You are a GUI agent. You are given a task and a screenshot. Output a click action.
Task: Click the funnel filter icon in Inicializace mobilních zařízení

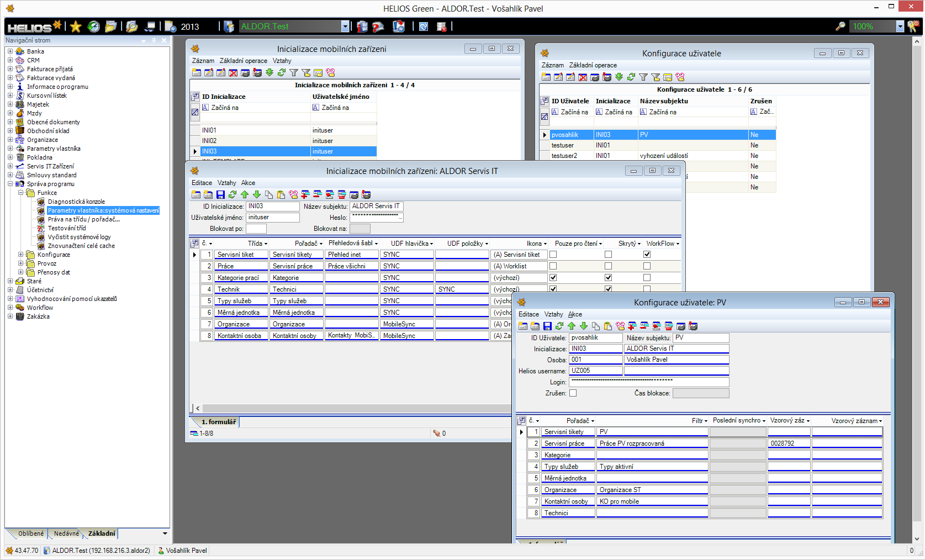tap(294, 72)
